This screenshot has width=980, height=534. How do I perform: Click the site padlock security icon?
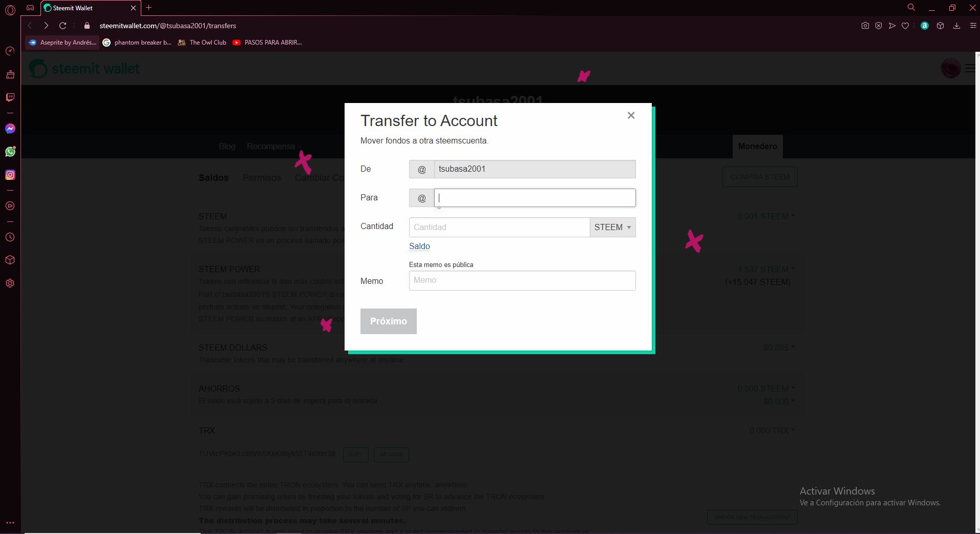tap(87, 26)
